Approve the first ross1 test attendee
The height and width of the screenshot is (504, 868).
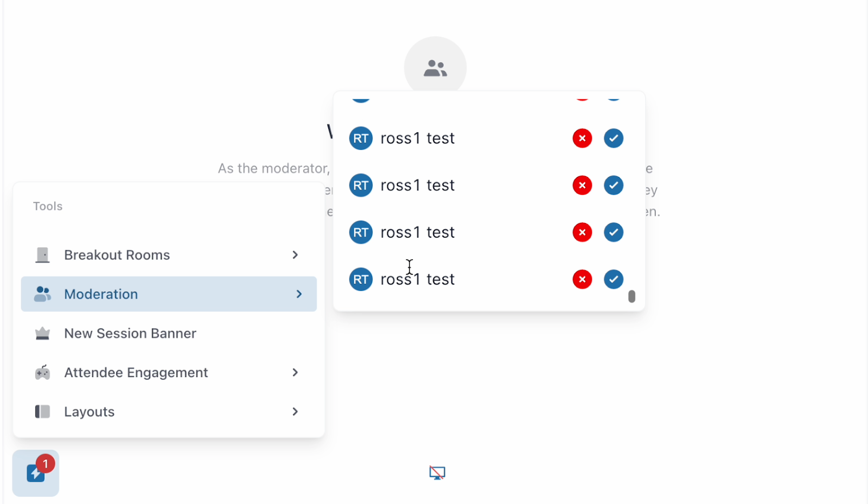coord(613,138)
